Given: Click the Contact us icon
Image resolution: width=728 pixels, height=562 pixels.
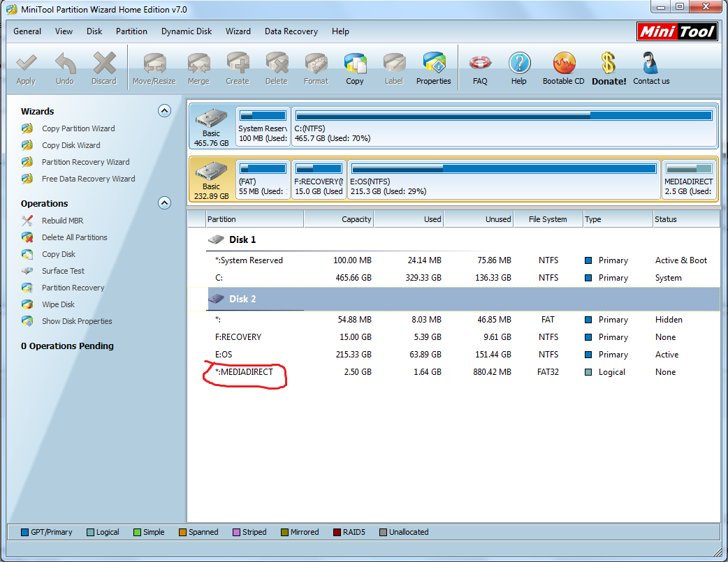Looking at the screenshot, I should [x=651, y=68].
